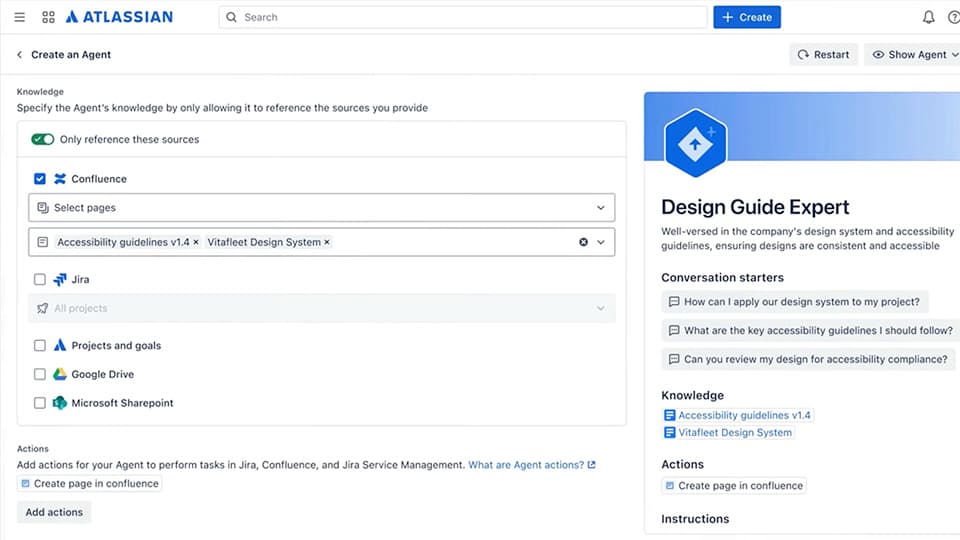The height and width of the screenshot is (540, 960).
Task: Select the How can I apply our design system starter
Action: (x=795, y=302)
